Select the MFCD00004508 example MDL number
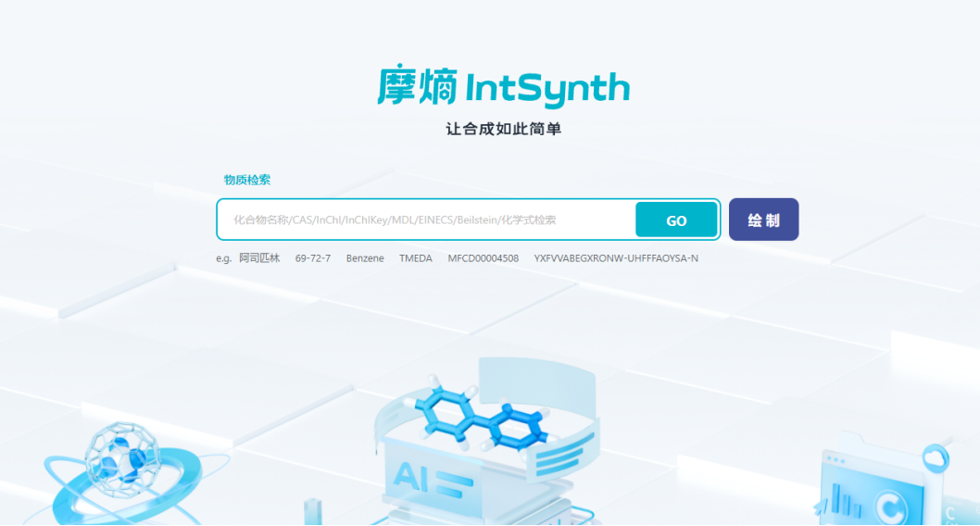Screen dimensions: 980x526 (x=484, y=258)
